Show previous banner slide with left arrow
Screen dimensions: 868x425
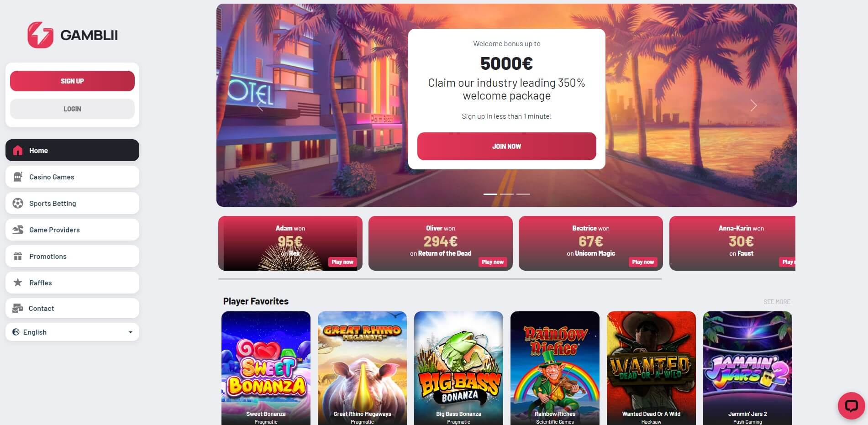point(260,105)
